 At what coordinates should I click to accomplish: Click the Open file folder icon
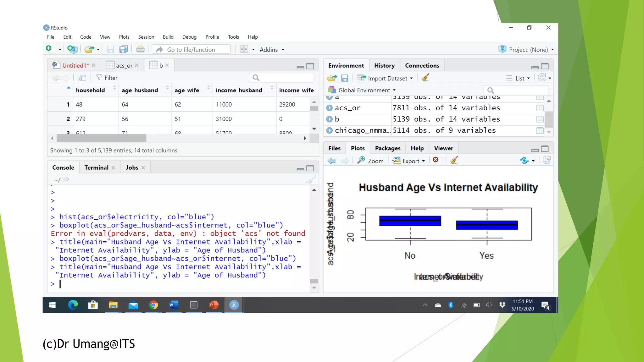click(89, 49)
